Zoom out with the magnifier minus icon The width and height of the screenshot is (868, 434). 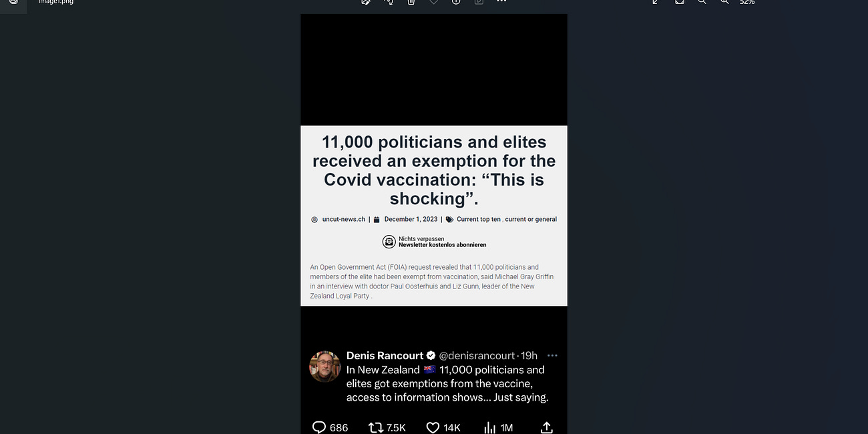click(724, 3)
